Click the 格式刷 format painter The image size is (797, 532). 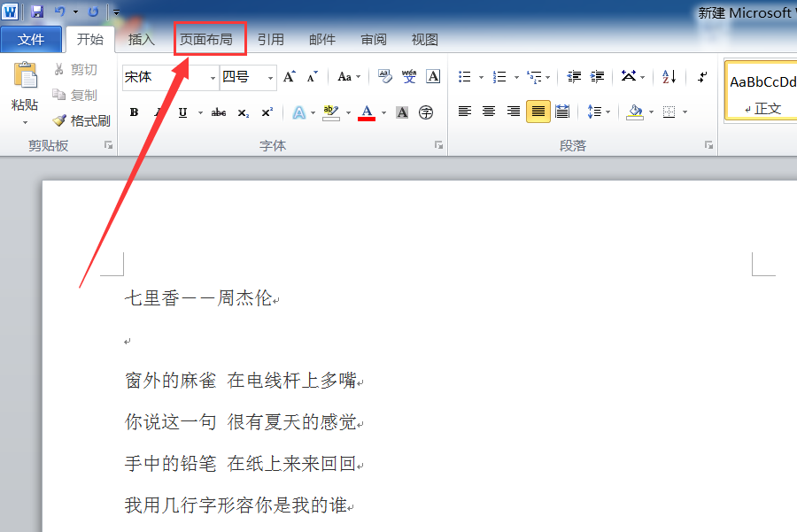click(x=81, y=120)
